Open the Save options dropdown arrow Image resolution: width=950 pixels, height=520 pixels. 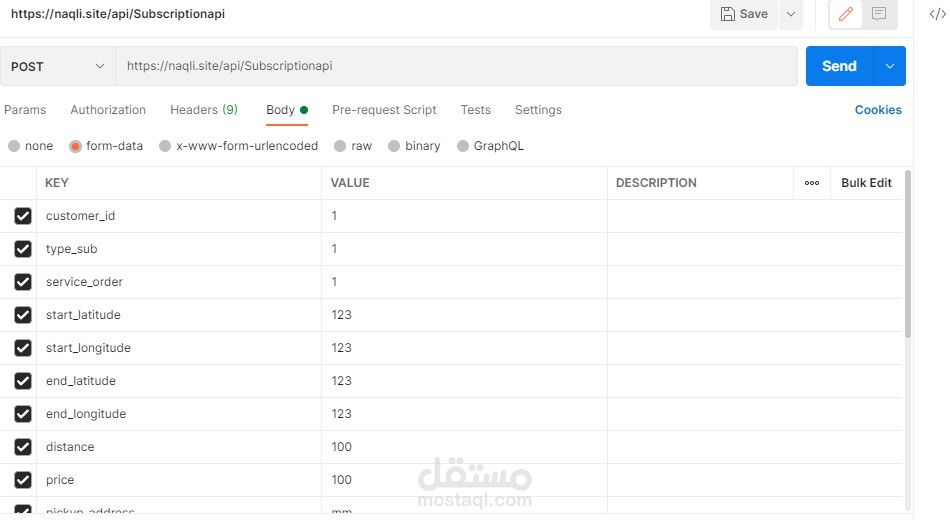click(x=791, y=14)
